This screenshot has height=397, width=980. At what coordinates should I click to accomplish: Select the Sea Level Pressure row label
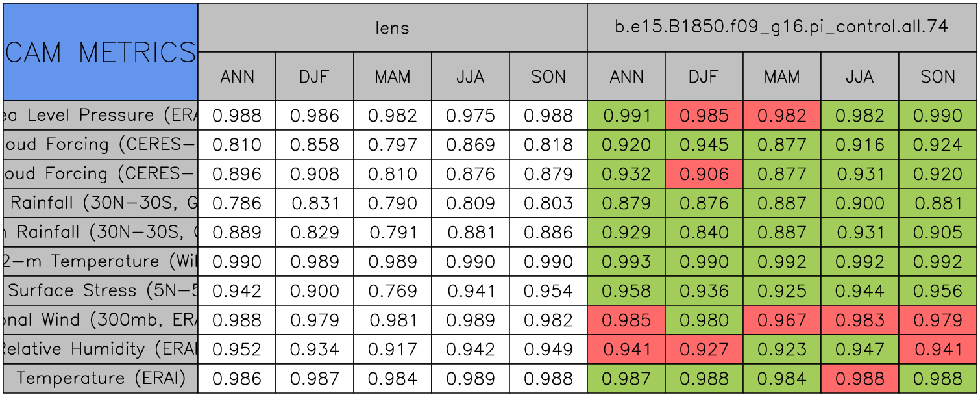101,116
